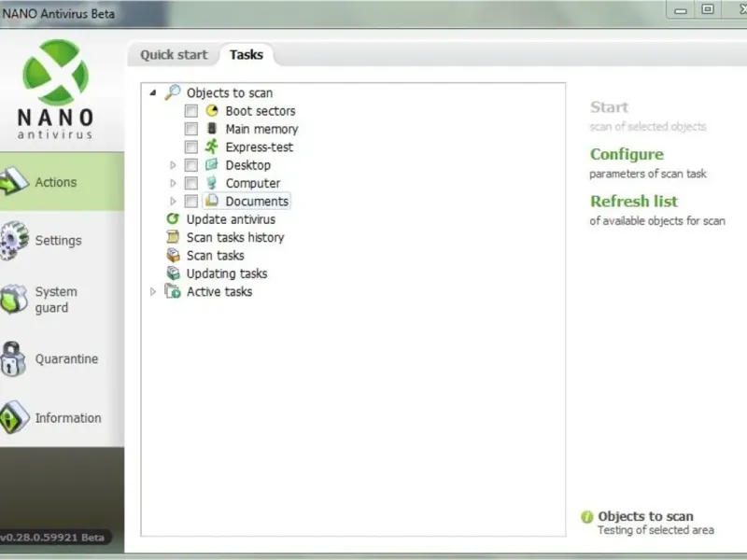The width and height of the screenshot is (747, 560).
Task: Click the Documents folder icon
Action: click(x=212, y=201)
